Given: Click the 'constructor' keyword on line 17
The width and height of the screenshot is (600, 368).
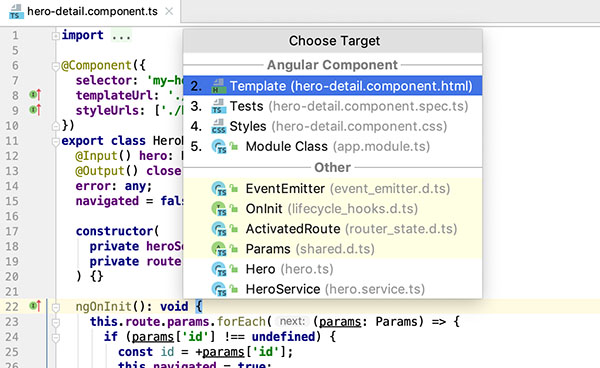Looking at the screenshot, I should (x=114, y=231).
